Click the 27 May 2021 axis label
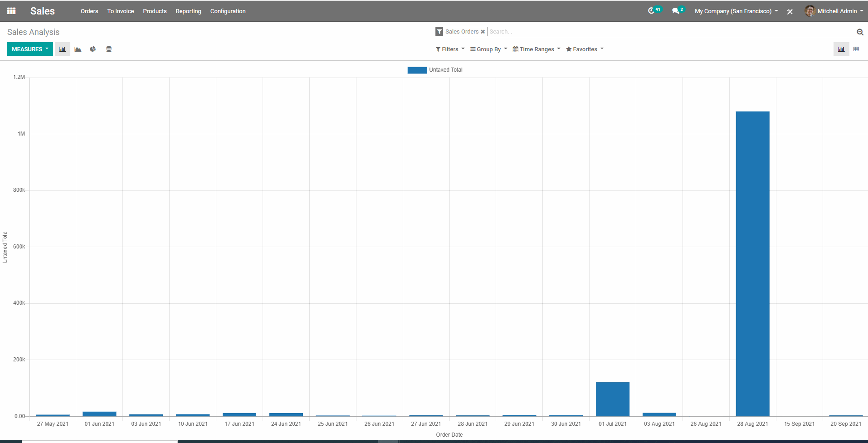This screenshot has width=868, height=443. 53,424
